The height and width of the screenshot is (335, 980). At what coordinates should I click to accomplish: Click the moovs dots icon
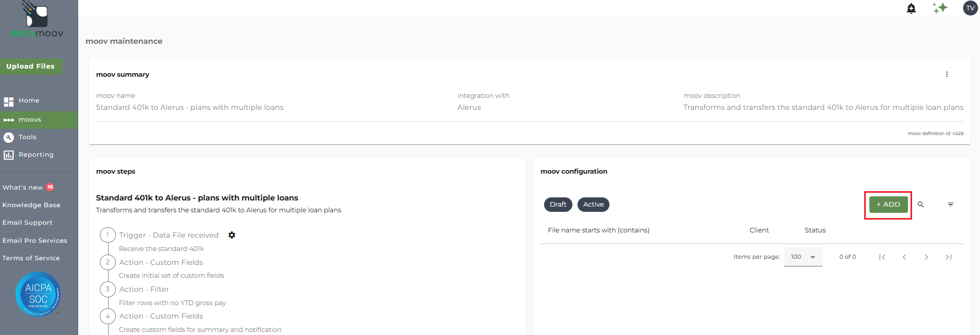[9, 120]
